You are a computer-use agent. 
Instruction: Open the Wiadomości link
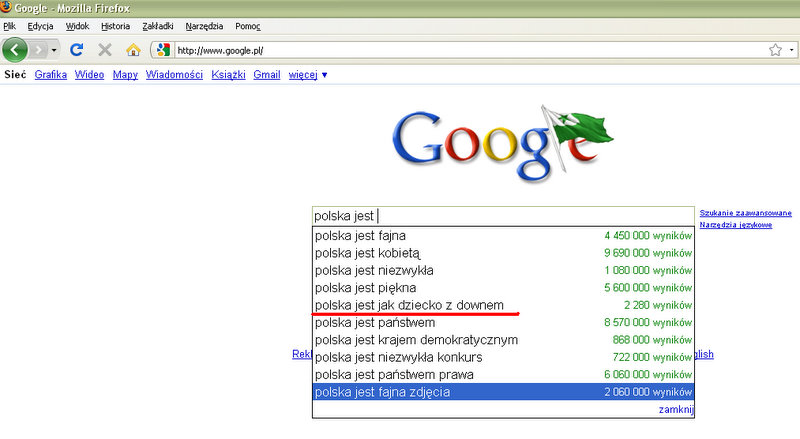174,75
